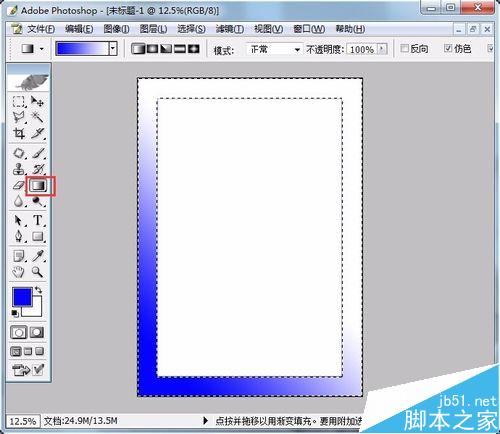The width and height of the screenshot is (500, 434).
Task: Select the Eraser tool
Action: [x=19, y=185]
